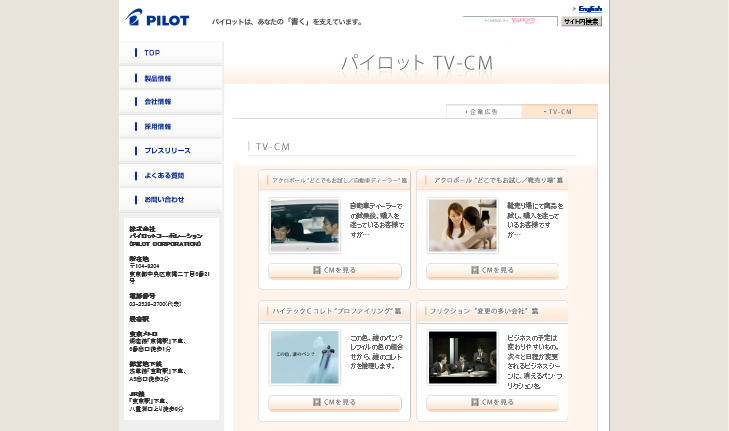Viewport: 729px width, 431px height.
Task: Click the tagline パイロットは、あなたの「書く」を支えています
Action: [288, 22]
